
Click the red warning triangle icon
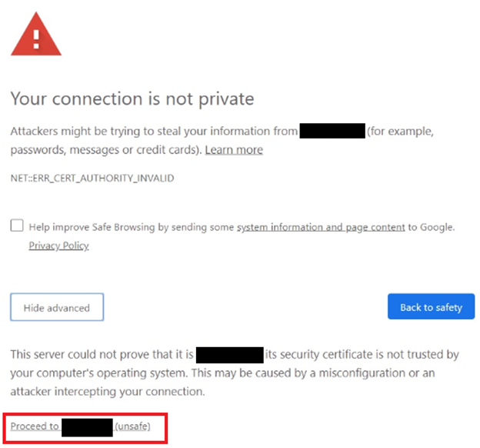pos(36,37)
